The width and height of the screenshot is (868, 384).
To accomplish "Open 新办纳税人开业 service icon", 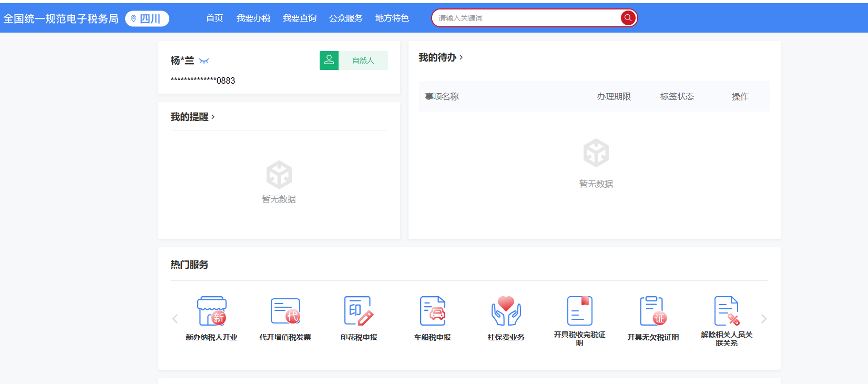I will [x=211, y=311].
